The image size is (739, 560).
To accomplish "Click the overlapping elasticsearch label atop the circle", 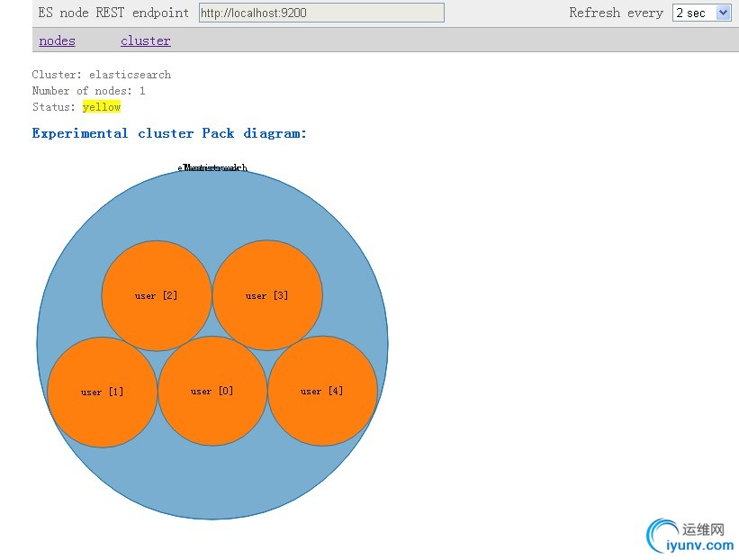I will tap(212, 167).
